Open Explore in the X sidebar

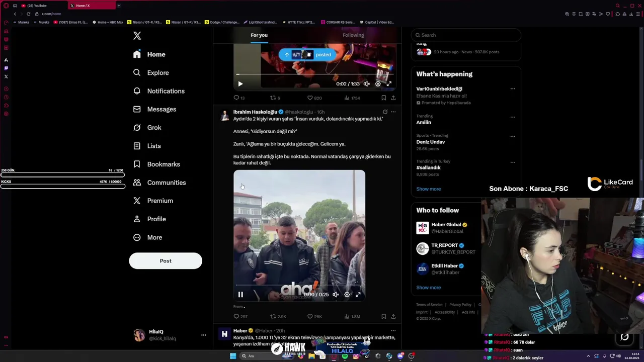(151, 73)
